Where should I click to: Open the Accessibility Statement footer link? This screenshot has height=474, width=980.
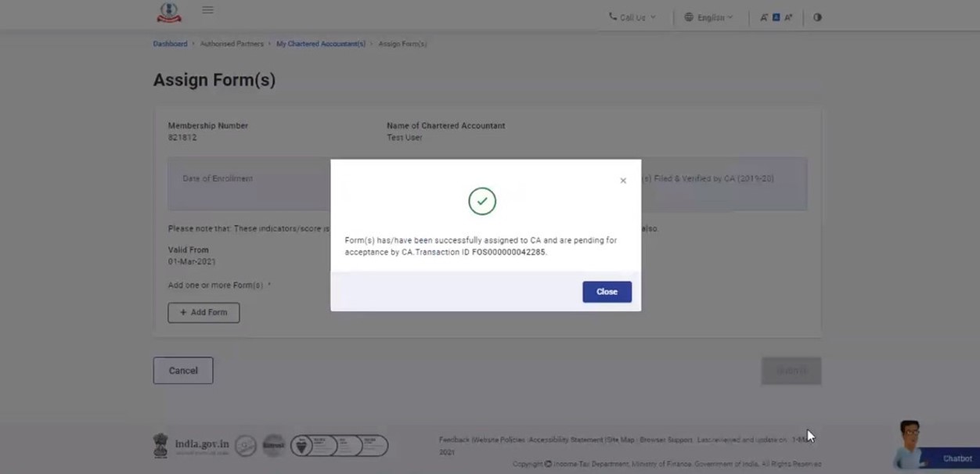pyautogui.click(x=565, y=440)
